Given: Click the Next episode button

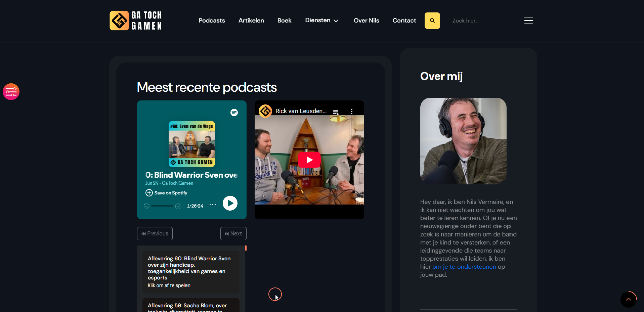Looking at the screenshot, I should point(233,233).
